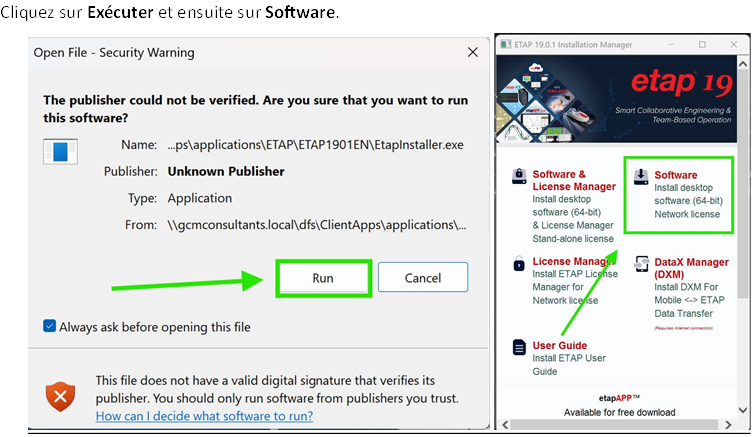Close the ETAP Installation Manager window
The width and height of the screenshot is (755, 437).
(x=734, y=44)
